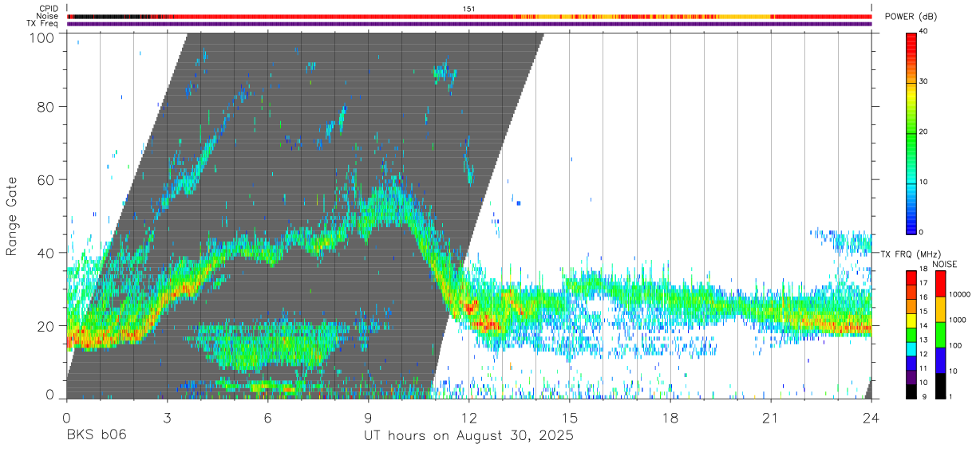
Task: Click the TX FRQ frequency color bar
Action: pyautogui.click(x=911, y=333)
